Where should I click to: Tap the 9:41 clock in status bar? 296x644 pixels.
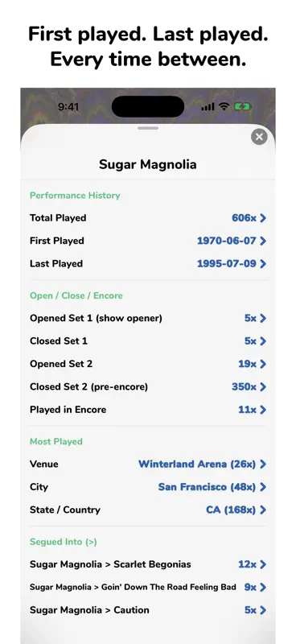coord(68,107)
